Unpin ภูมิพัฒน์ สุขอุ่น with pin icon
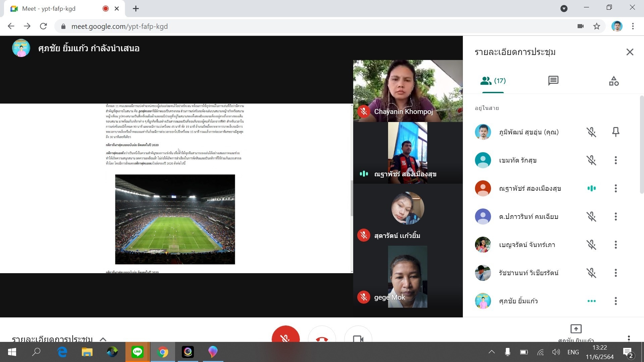Viewport: 644px width, 362px height. [615, 132]
